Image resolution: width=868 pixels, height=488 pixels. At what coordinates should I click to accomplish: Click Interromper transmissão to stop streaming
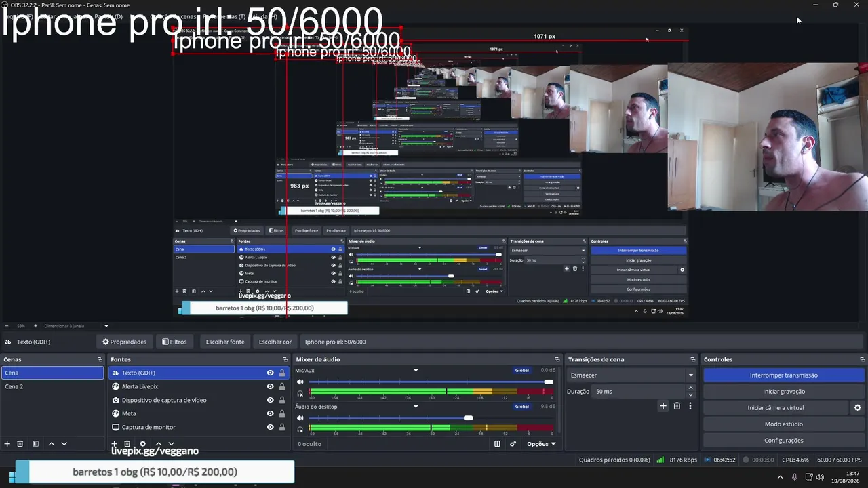click(784, 375)
